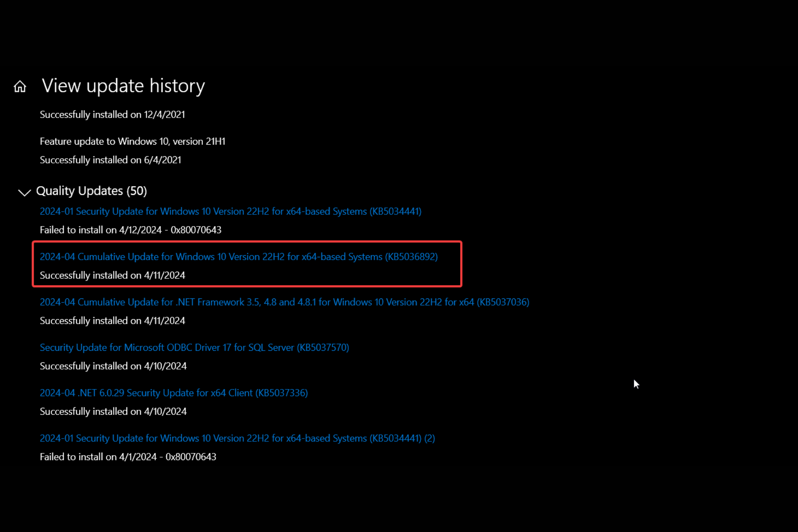
Task: Click the Quality Updates chevron arrow
Action: (24, 193)
